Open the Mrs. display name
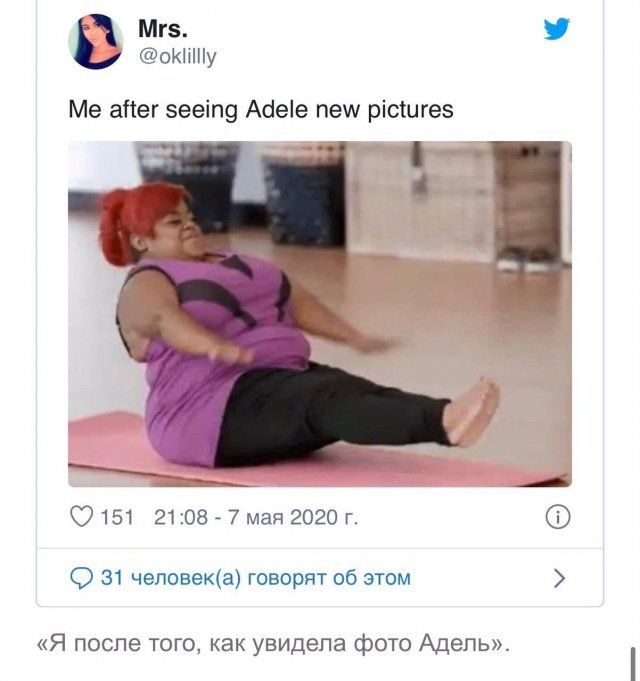Viewport: 640px width, 681px height. [163, 29]
